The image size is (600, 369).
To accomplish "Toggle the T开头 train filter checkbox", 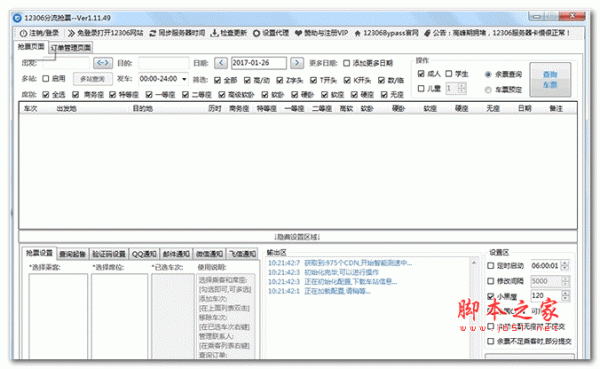I will click(313, 80).
